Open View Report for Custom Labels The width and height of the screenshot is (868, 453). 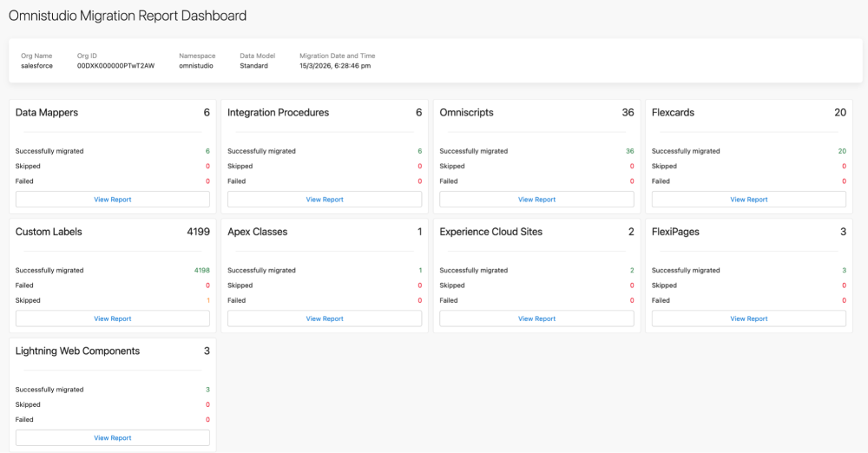(x=112, y=318)
